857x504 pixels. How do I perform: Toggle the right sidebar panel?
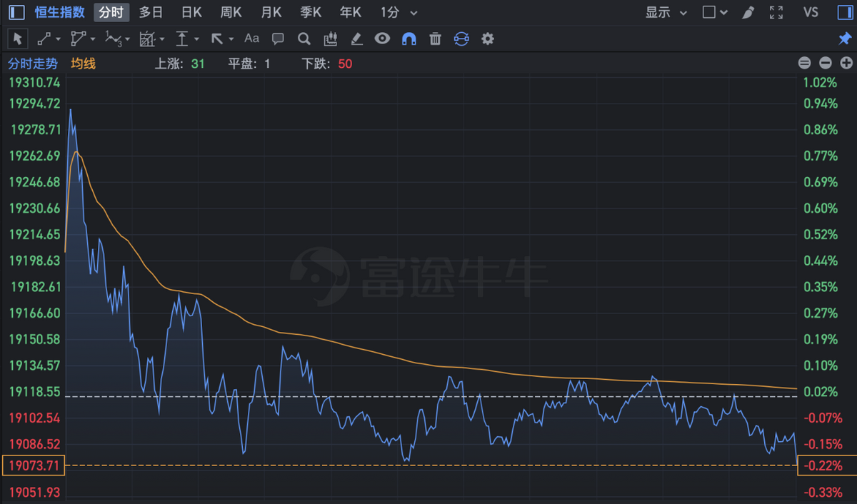pyautogui.click(x=845, y=12)
